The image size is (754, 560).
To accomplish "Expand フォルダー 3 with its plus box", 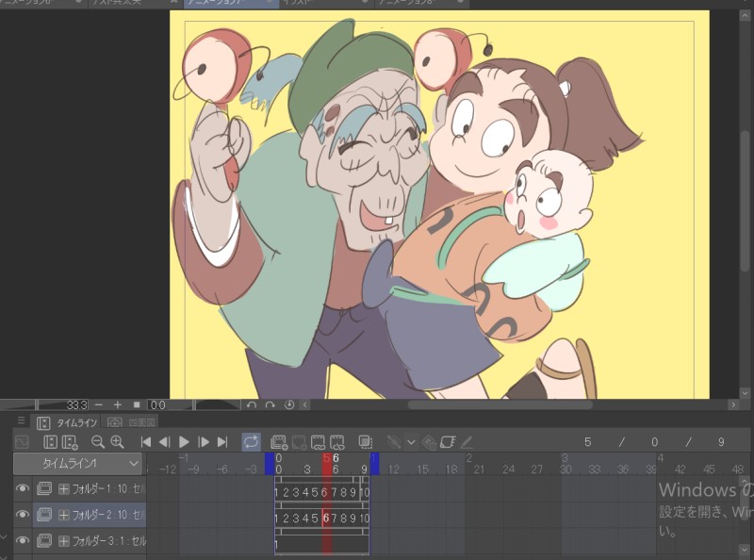I will [63, 541].
